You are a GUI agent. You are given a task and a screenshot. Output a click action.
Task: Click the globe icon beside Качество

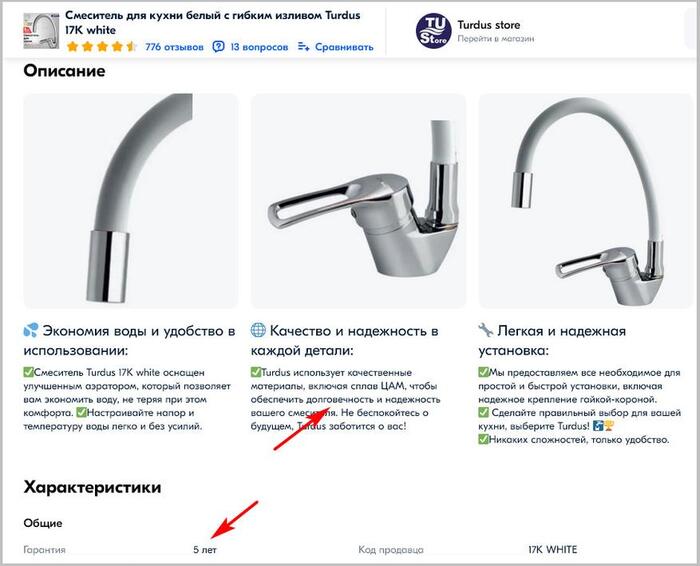[x=258, y=330]
